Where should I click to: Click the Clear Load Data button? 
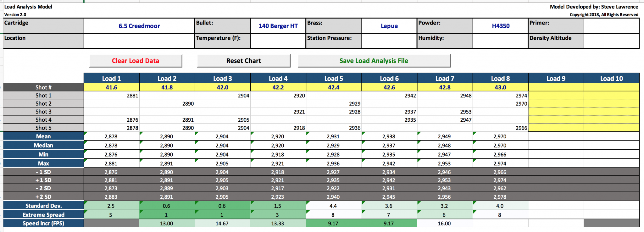pyautogui.click(x=136, y=61)
